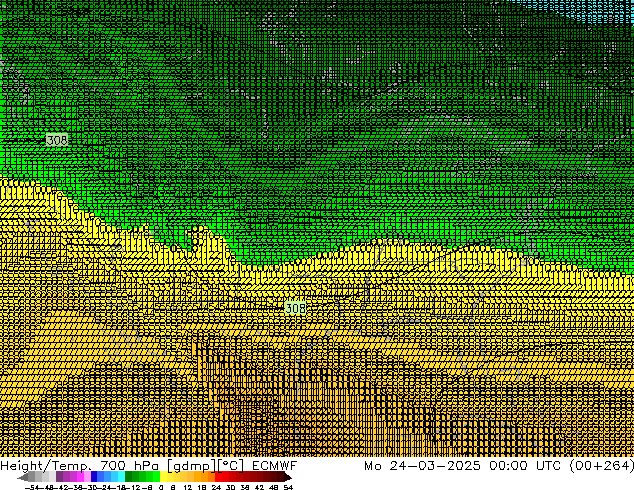Click the magenta swatch in legend
Viewport: 634px width, 490px height.
click(80, 477)
